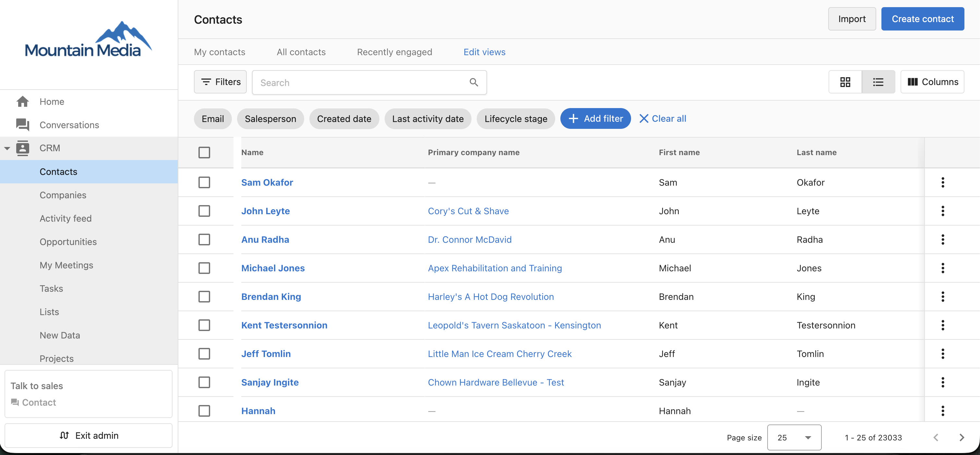Open the Page size dropdown
The width and height of the screenshot is (980, 455).
click(x=794, y=437)
